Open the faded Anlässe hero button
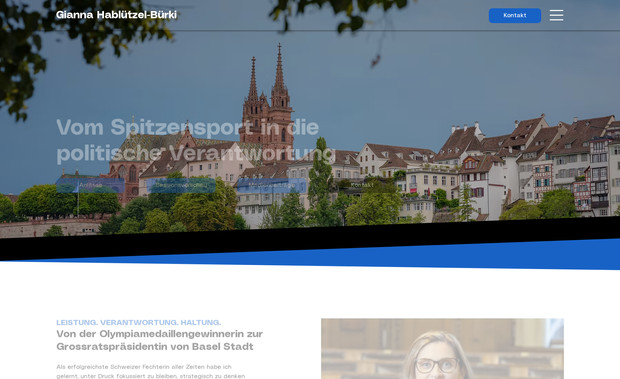The image size is (620, 379). coord(91,185)
